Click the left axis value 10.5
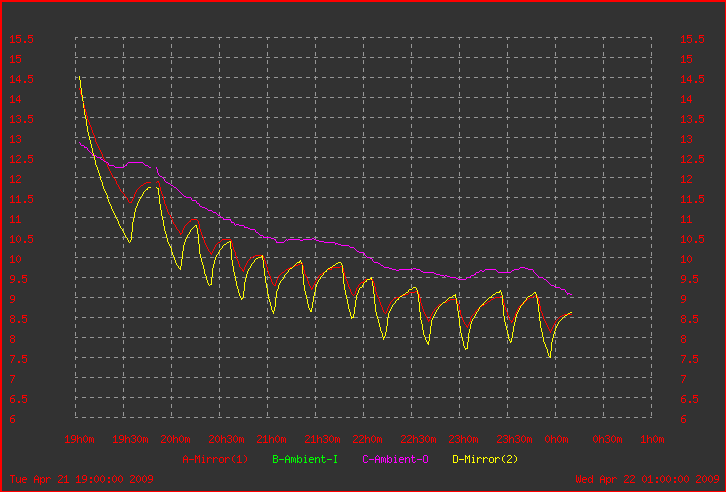 (21, 239)
